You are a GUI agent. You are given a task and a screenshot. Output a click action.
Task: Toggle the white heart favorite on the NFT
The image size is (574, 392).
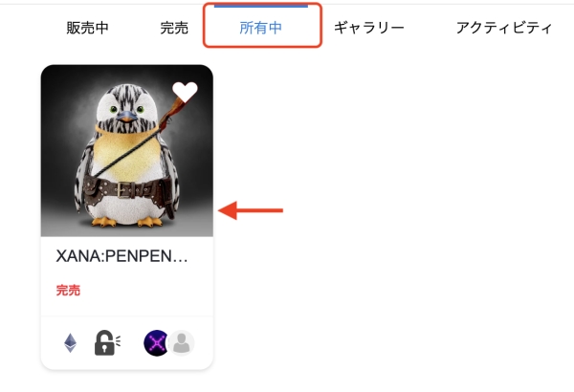185,92
